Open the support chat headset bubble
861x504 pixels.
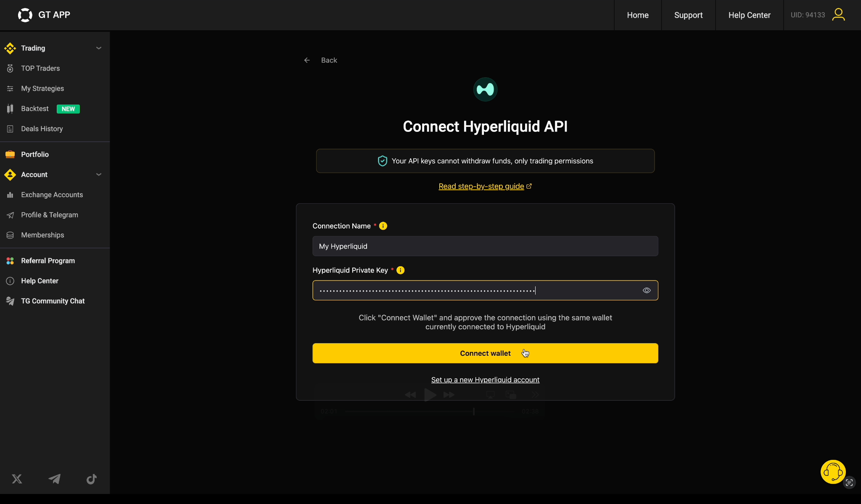tap(833, 472)
